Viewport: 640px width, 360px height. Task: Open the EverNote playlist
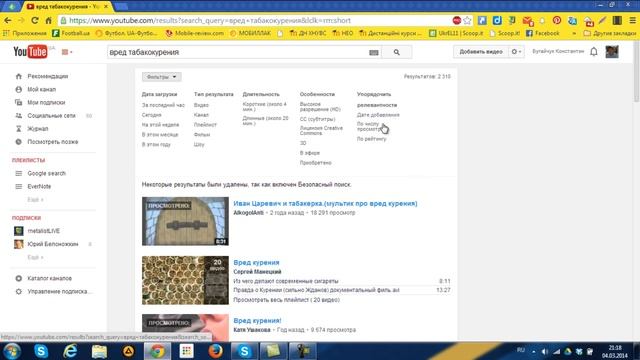click(x=39, y=187)
